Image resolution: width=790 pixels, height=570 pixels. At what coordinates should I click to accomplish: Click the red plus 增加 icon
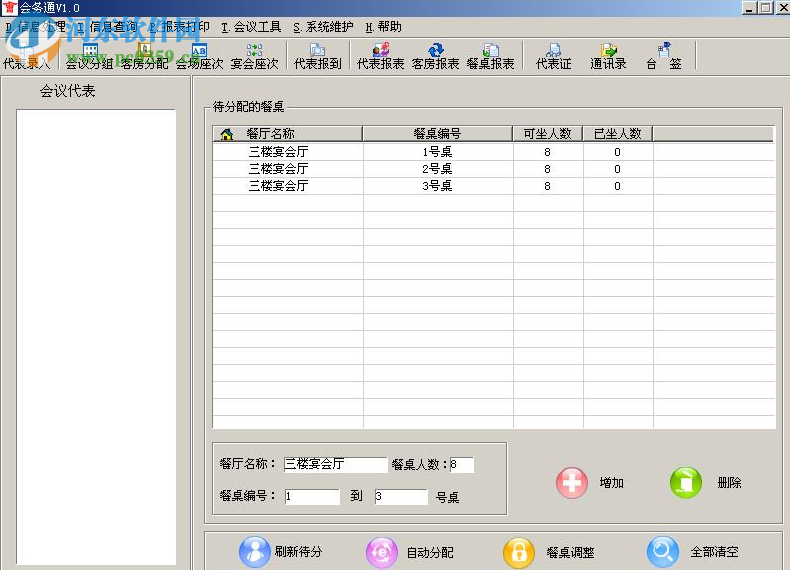click(572, 482)
